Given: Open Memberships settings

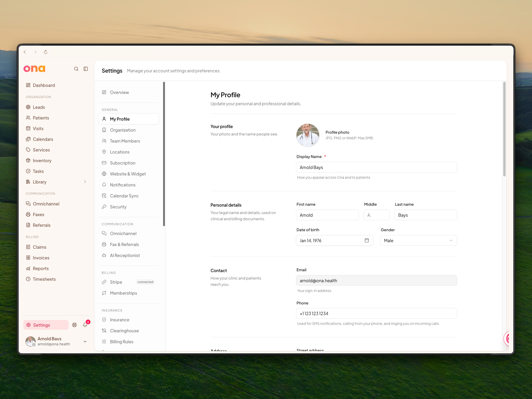Looking at the screenshot, I should [128, 293].
